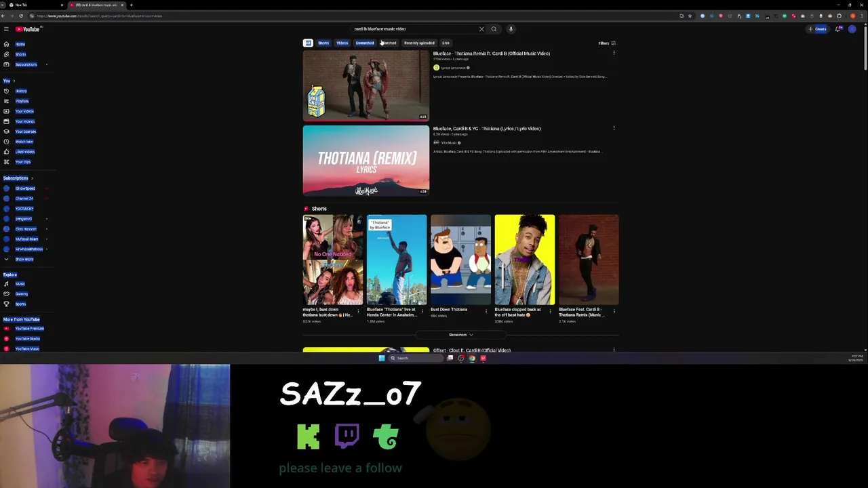Viewport: 868px width, 488px height.
Task: Open Your movies in the sidebar
Action: click(24, 121)
